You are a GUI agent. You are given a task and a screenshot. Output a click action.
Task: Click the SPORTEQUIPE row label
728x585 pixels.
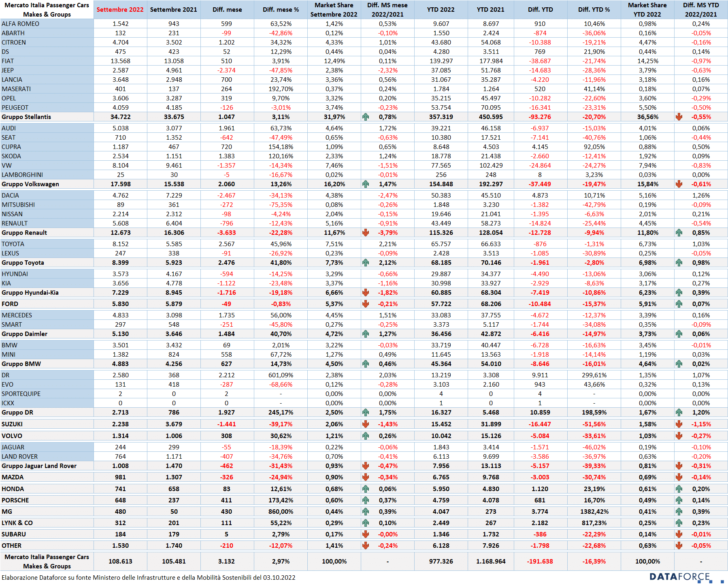(21, 394)
